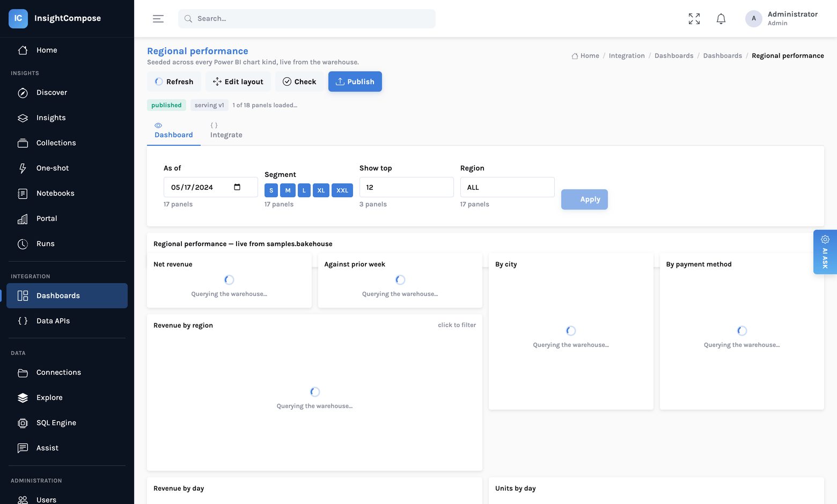The image size is (837, 504).
Task: Follow the Home breadcrumb link
Action: [x=585, y=56]
